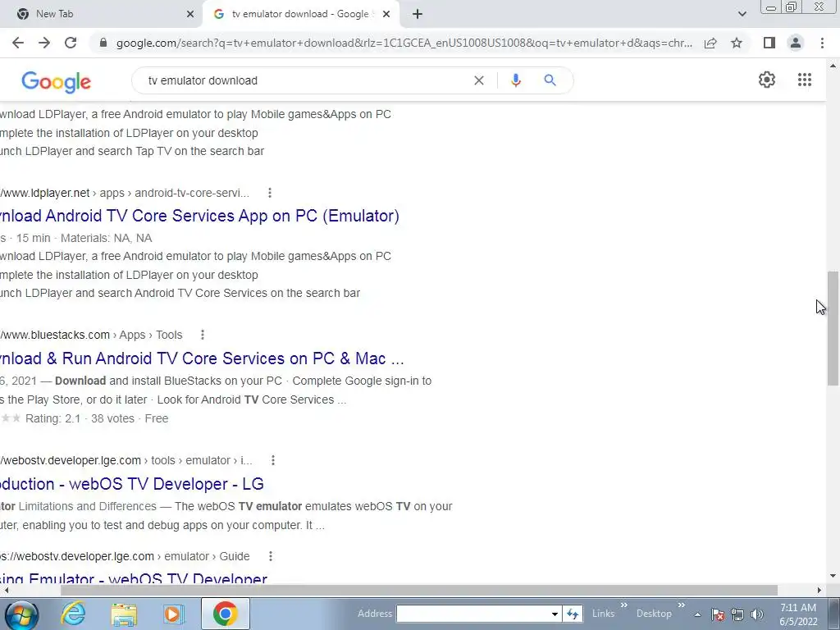
Task: Click the vertical scrollbar thumb
Action: click(x=833, y=328)
